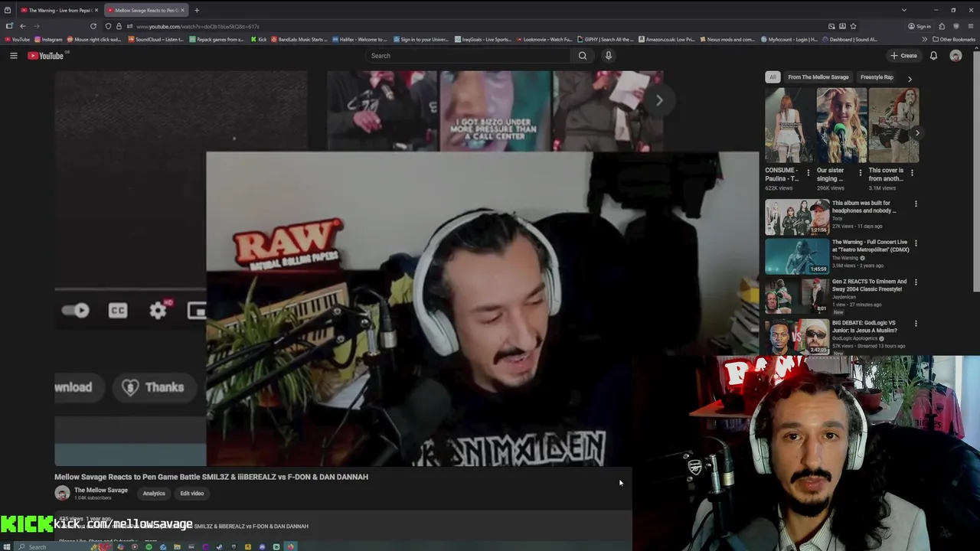This screenshot has width=980, height=551.
Task: Open the browser extensions puzzle icon
Action: 942,26
